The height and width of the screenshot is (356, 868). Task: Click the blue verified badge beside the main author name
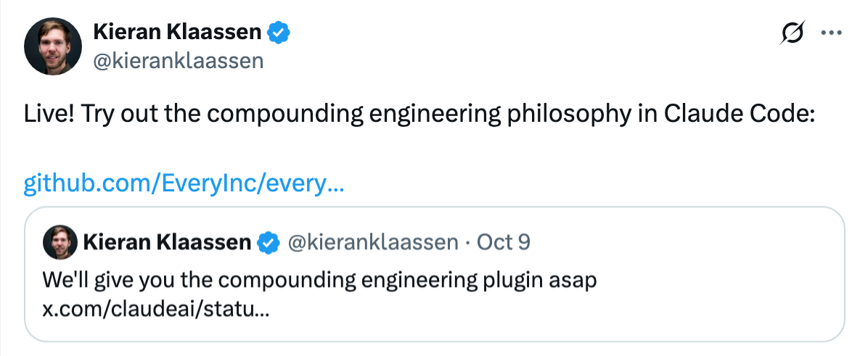(280, 33)
